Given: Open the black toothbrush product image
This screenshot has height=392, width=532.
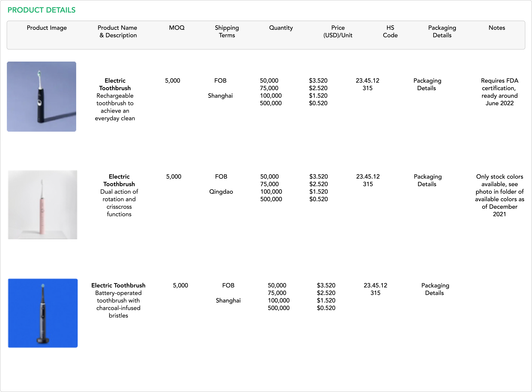Looking at the screenshot, I should coord(42,97).
